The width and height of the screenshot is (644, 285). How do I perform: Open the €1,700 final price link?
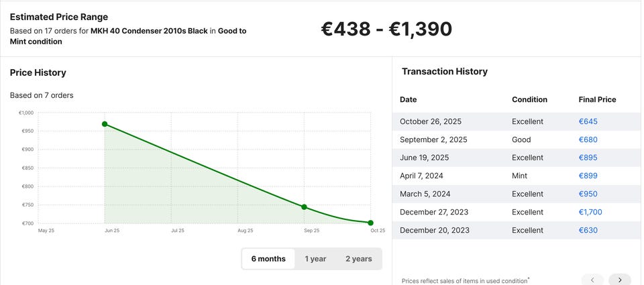[x=590, y=212]
